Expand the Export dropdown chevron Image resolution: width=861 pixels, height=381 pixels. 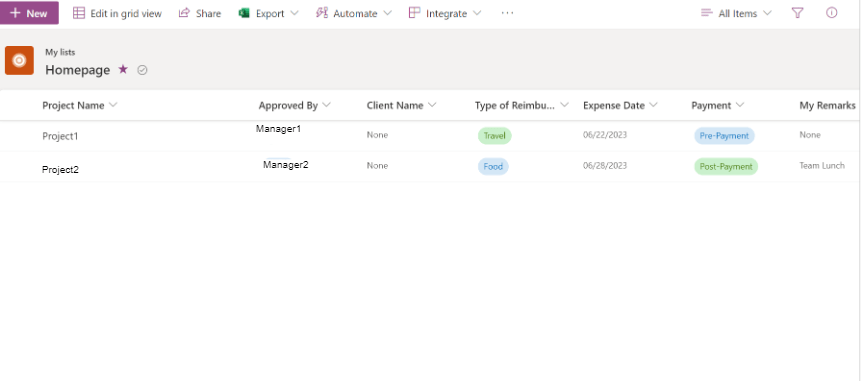(294, 13)
